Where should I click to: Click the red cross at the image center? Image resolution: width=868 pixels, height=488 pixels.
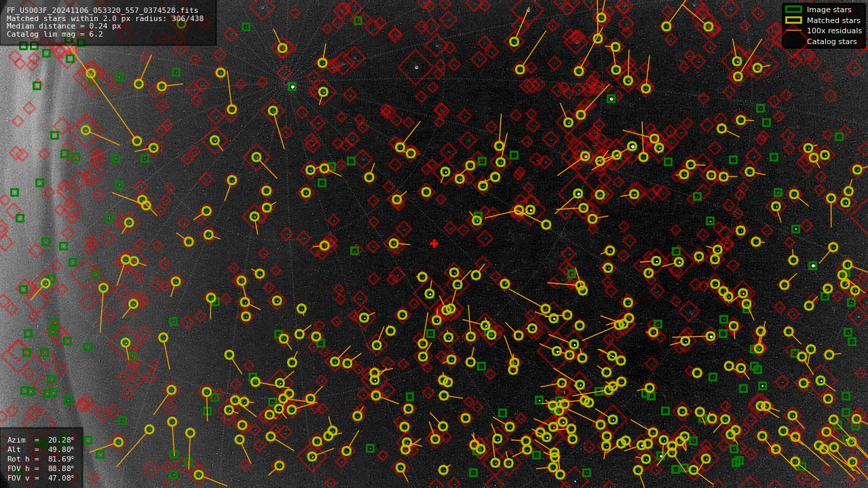click(x=434, y=244)
